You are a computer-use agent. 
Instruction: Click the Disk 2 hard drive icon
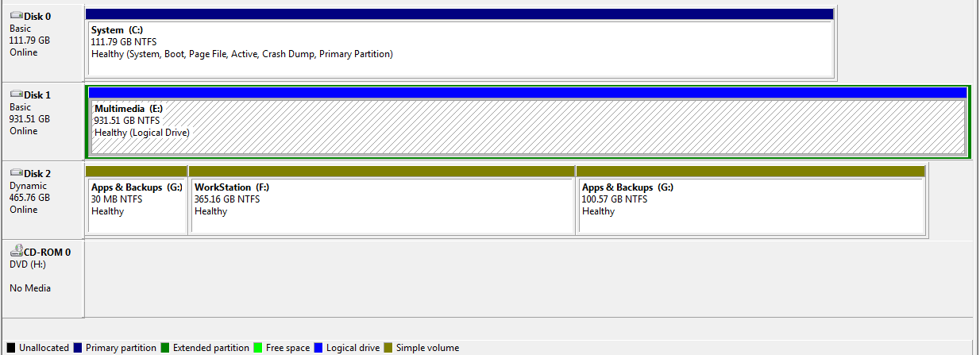click(16, 173)
